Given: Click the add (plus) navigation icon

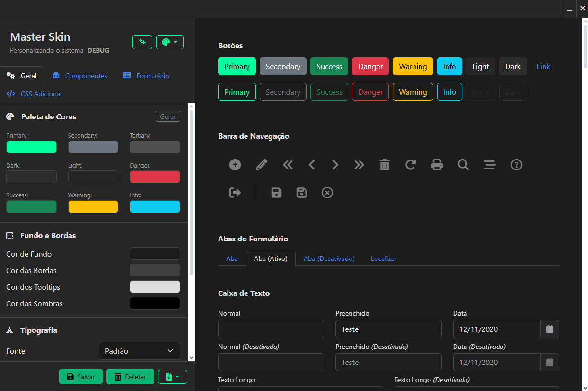Looking at the screenshot, I should coord(235,165).
